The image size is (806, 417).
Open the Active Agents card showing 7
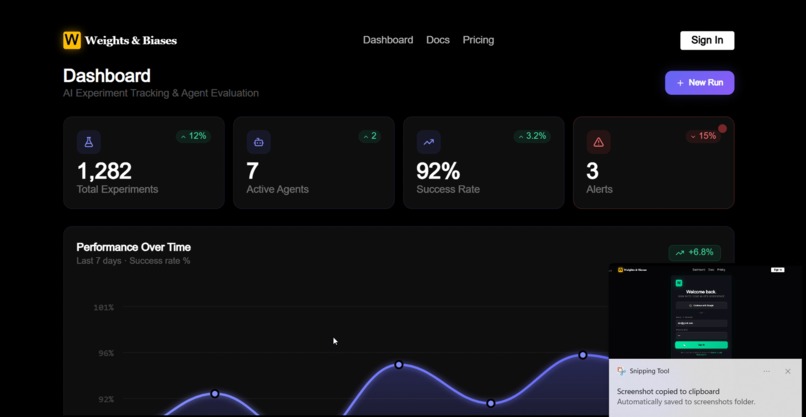pyautogui.click(x=314, y=162)
